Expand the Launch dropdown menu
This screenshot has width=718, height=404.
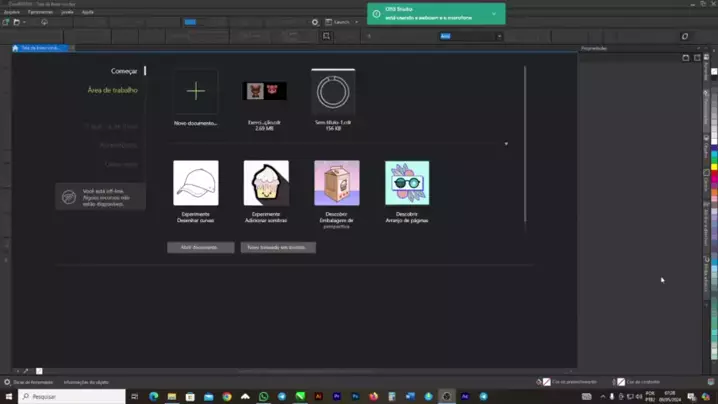[357, 22]
